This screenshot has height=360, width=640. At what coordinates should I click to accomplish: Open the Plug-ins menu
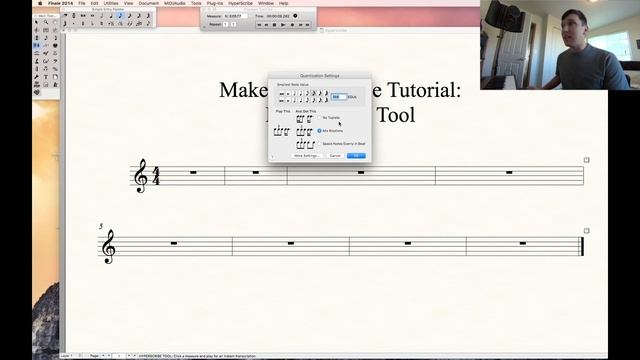coord(215,3)
